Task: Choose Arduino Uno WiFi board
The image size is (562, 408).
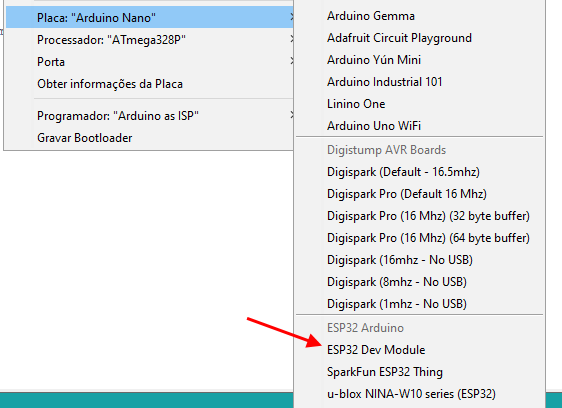Action: [419, 125]
